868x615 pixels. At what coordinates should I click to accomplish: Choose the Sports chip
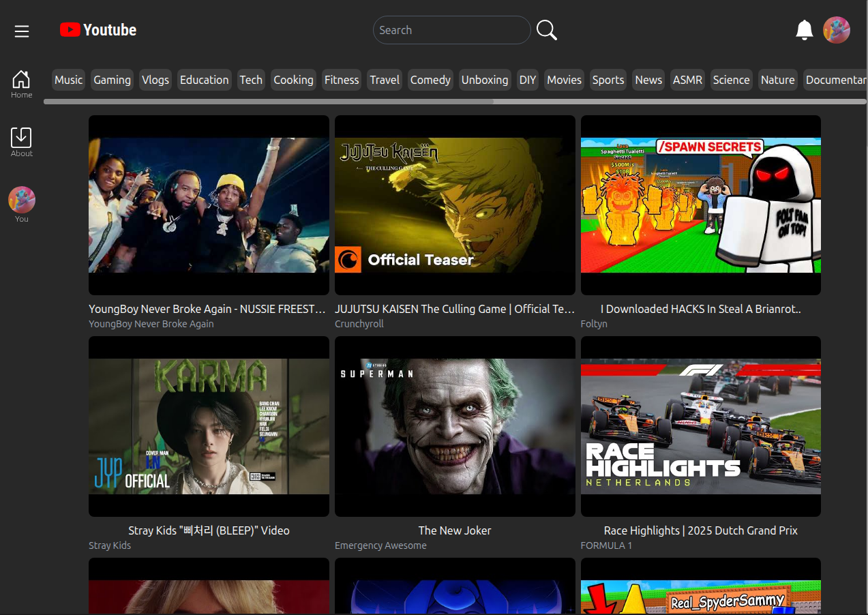(608, 80)
